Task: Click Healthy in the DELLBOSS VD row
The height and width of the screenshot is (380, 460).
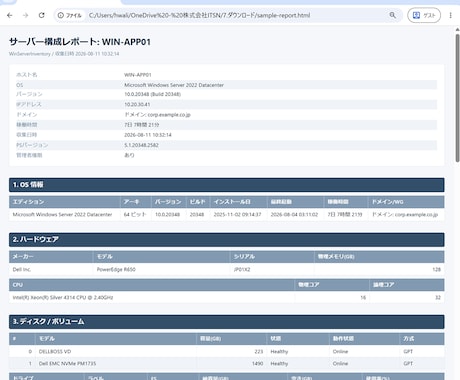Action: click(x=279, y=351)
